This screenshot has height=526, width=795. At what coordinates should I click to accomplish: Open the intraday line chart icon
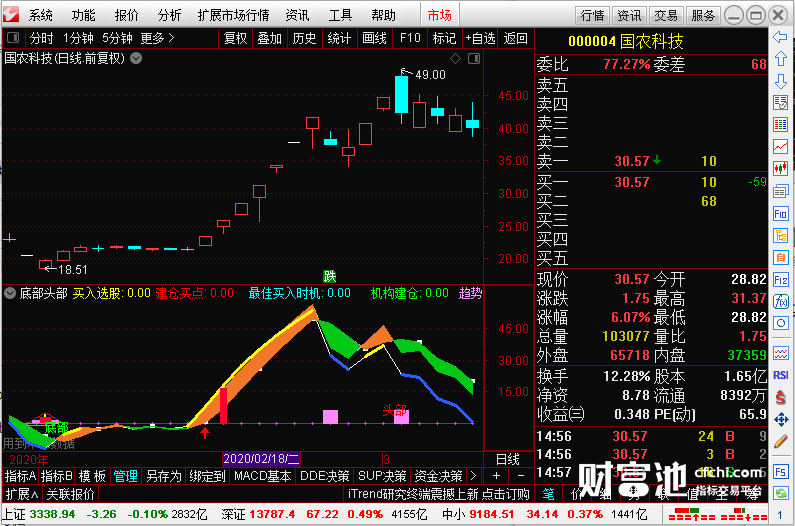pos(780,147)
